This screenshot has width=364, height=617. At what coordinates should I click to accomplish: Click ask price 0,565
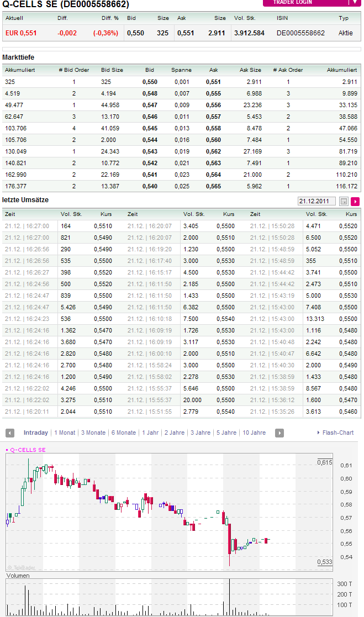pyautogui.click(x=213, y=186)
